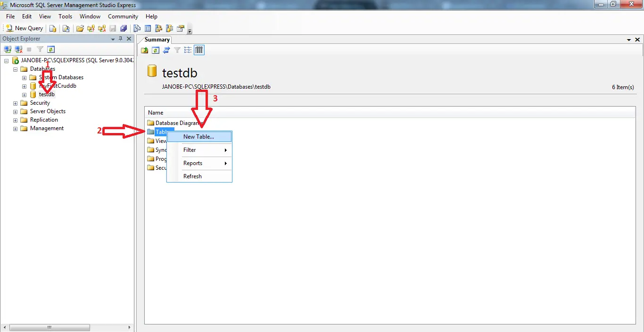
Task: Select Database Diagrams in Summary list
Action: pos(179,123)
